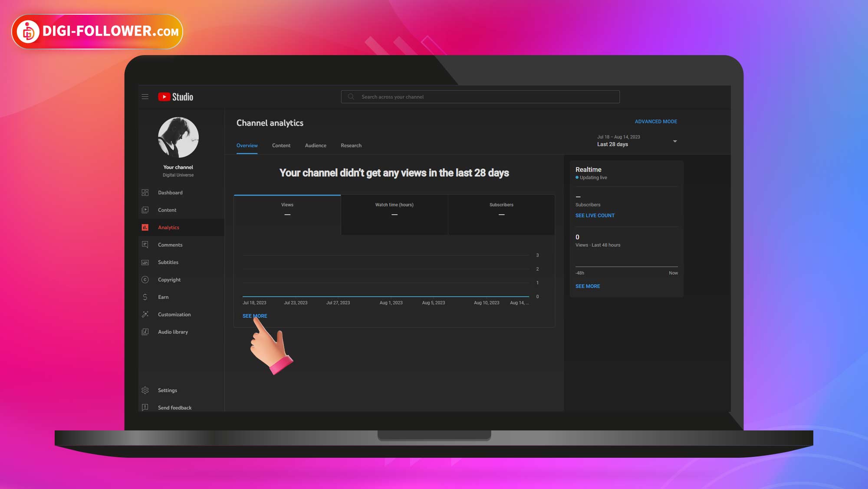Click the Digital Universe channel name
This screenshot has height=489, width=868.
coord(178,175)
